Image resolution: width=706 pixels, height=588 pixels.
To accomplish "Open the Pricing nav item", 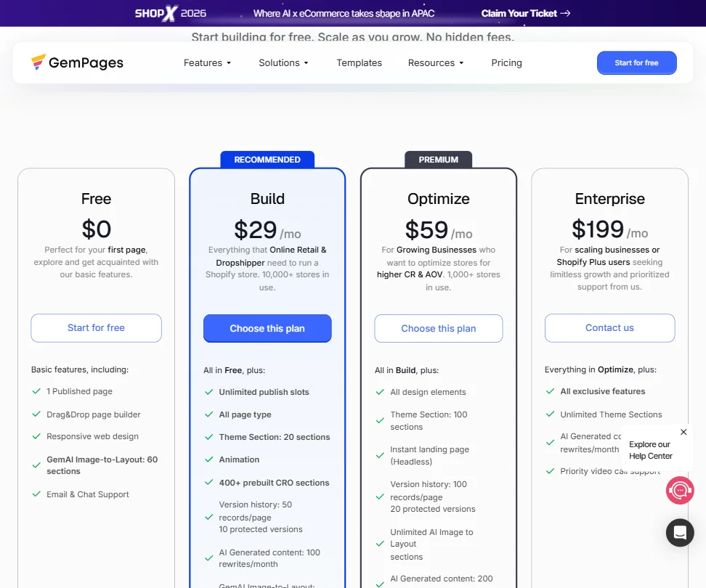I will coord(506,63).
